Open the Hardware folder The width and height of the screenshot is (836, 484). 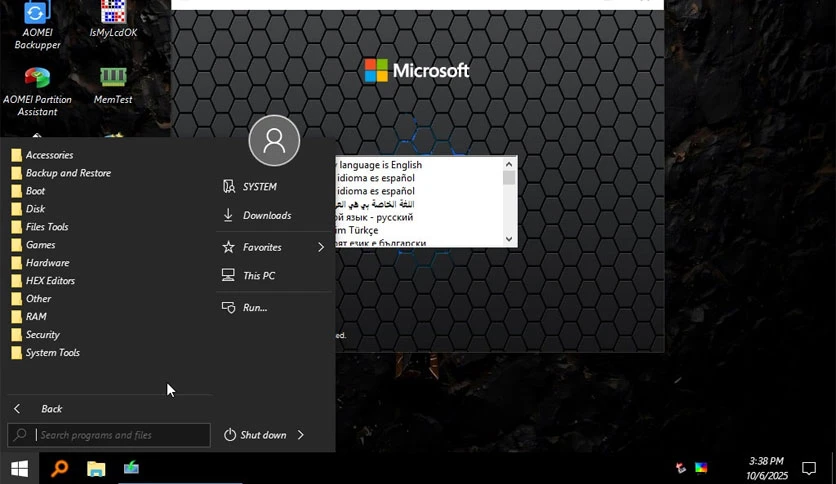point(41,263)
